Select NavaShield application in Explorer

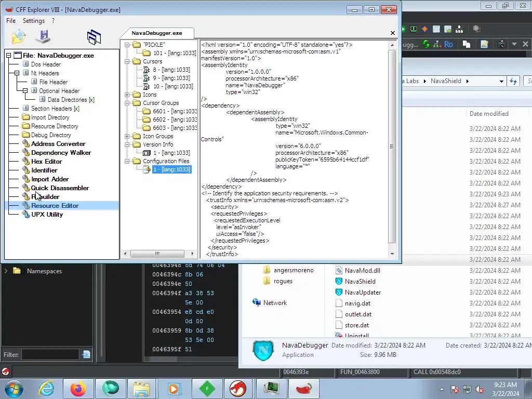360,281
